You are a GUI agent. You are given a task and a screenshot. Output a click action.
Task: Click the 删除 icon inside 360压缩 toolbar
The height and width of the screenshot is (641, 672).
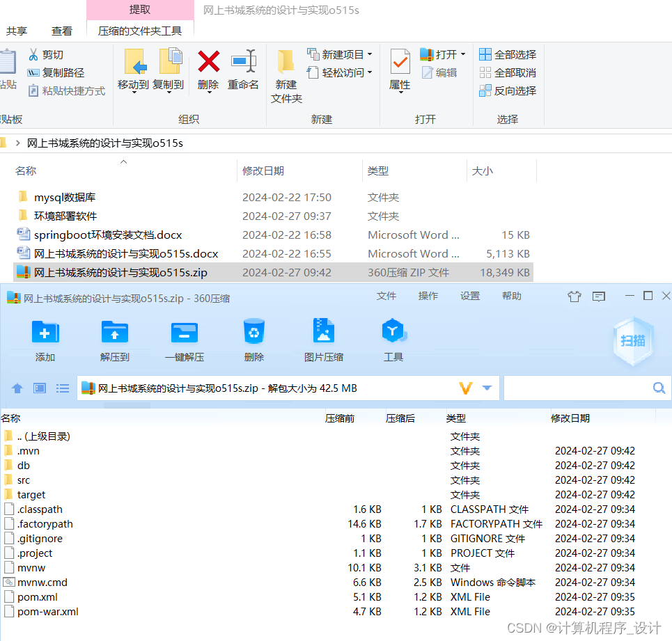(253, 340)
